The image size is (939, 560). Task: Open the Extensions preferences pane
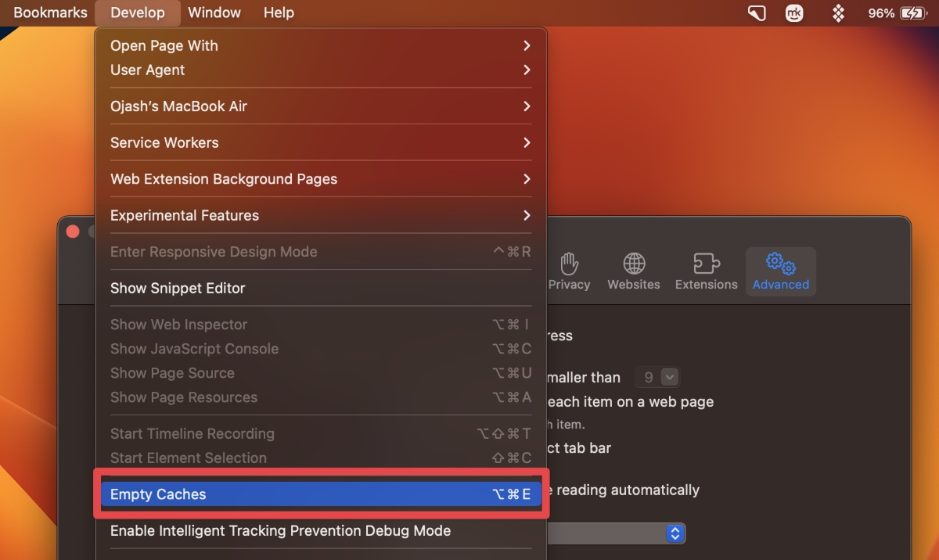pos(706,271)
